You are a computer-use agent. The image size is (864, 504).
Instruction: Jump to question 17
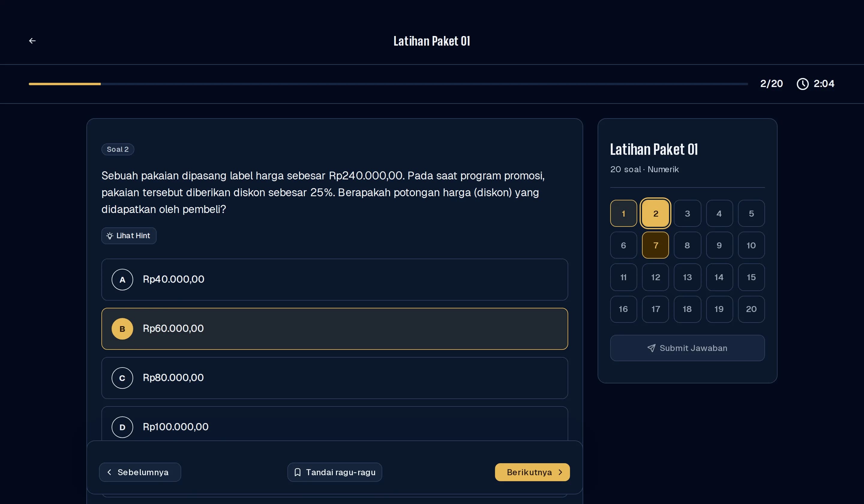coord(655,309)
